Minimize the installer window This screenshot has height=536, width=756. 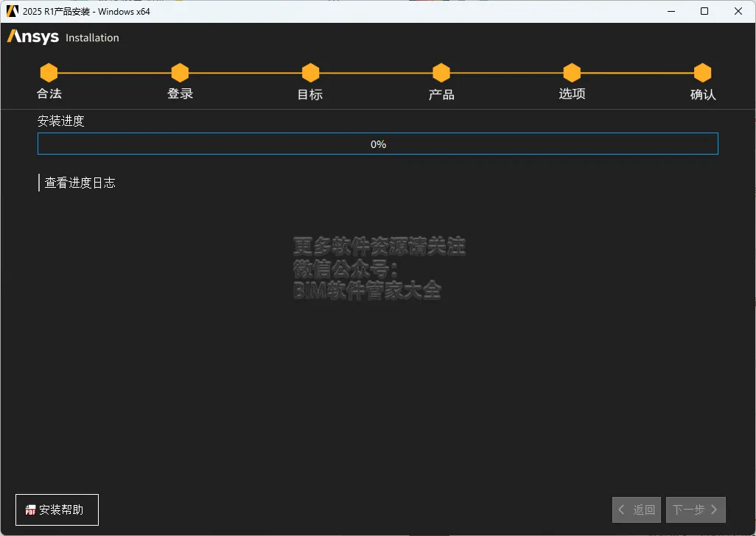coord(671,11)
